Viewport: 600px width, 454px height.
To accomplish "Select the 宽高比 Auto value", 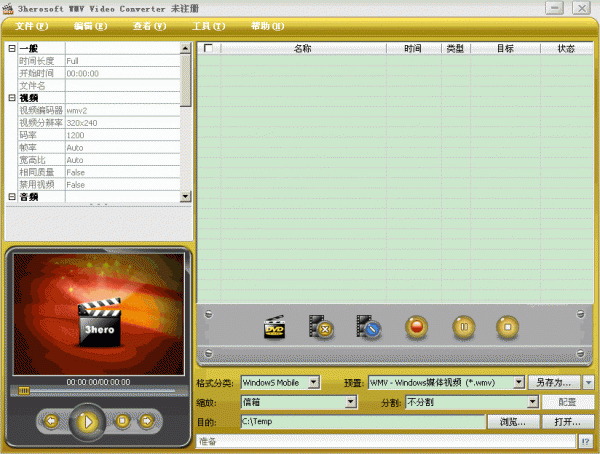I will pyautogui.click(x=122, y=160).
